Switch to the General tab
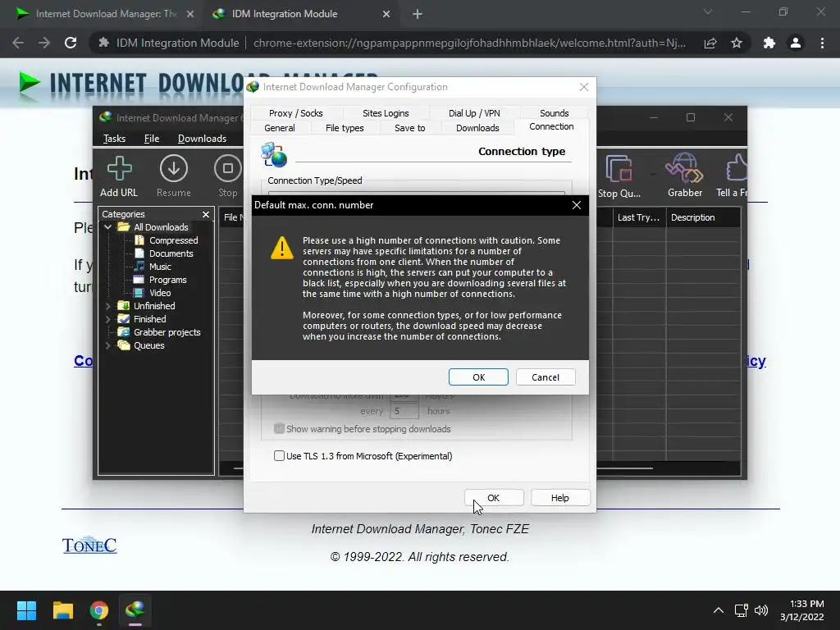The width and height of the screenshot is (840, 630). pyautogui.click(x=279, y=128)
